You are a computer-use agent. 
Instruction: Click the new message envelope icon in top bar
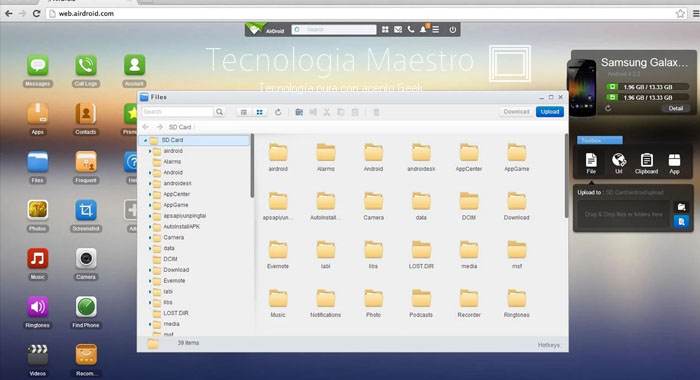(398, 29)
